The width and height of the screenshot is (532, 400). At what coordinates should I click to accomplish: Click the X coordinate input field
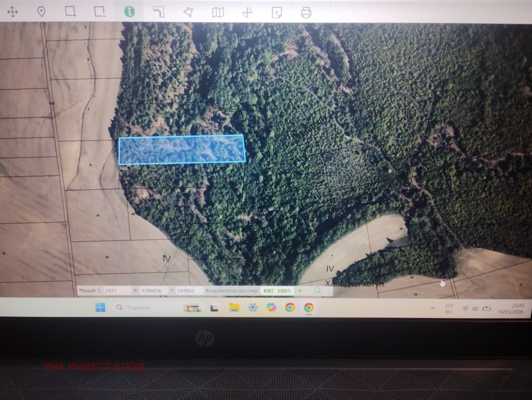point(153,290)
